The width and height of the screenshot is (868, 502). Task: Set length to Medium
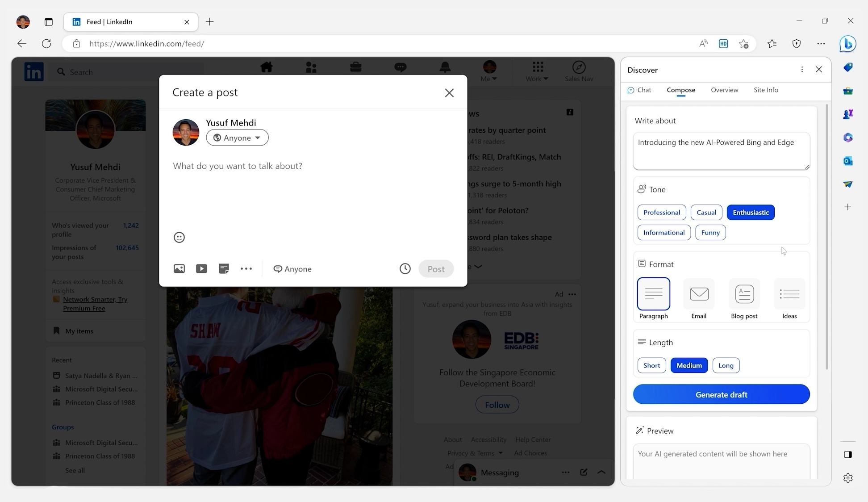[689, 365]
